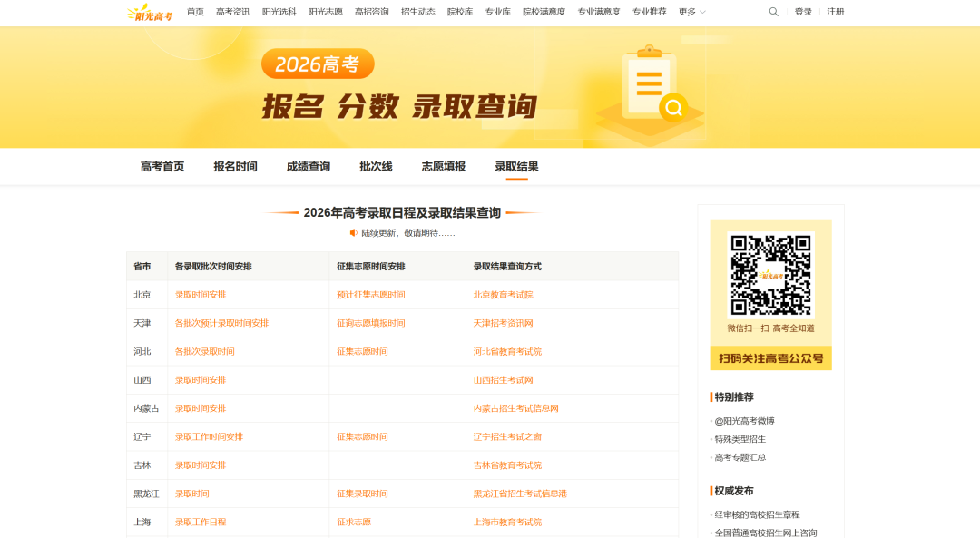Expand the 更多 dropdown menu
The height and width of the screenshot is (538, 980).
point(691,12)
